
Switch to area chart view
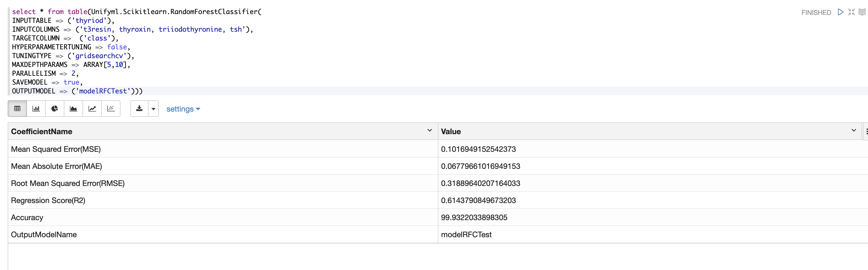73,109
